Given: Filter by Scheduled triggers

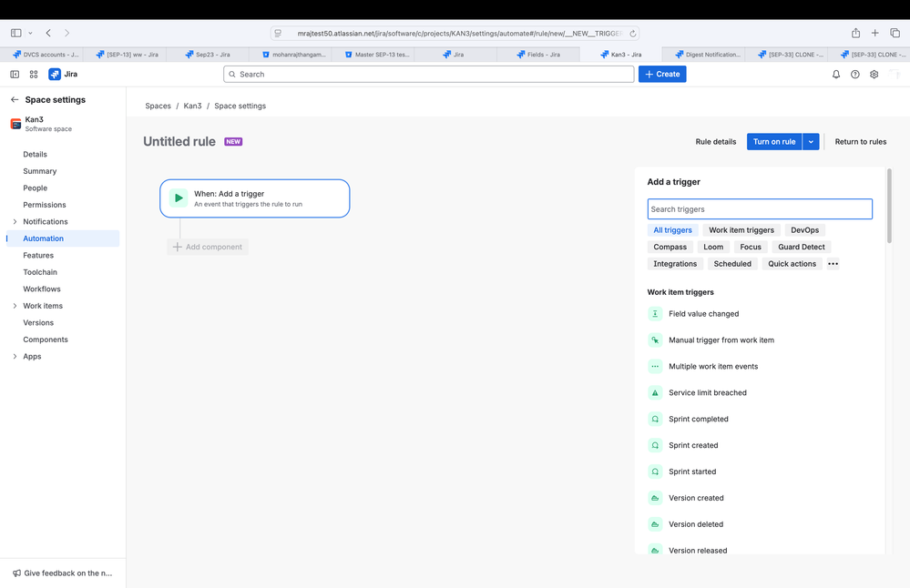Looking at the screenshot, I should [x=732, y=264].
